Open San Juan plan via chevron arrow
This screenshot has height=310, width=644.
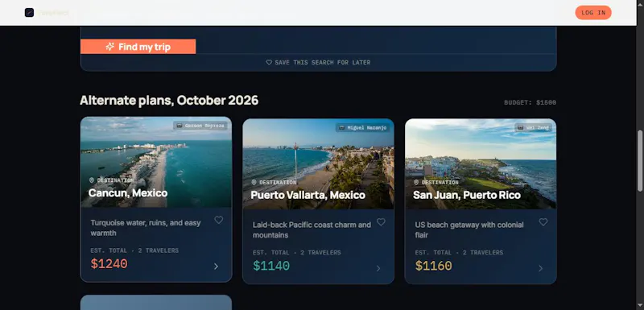tap(540, 268)
